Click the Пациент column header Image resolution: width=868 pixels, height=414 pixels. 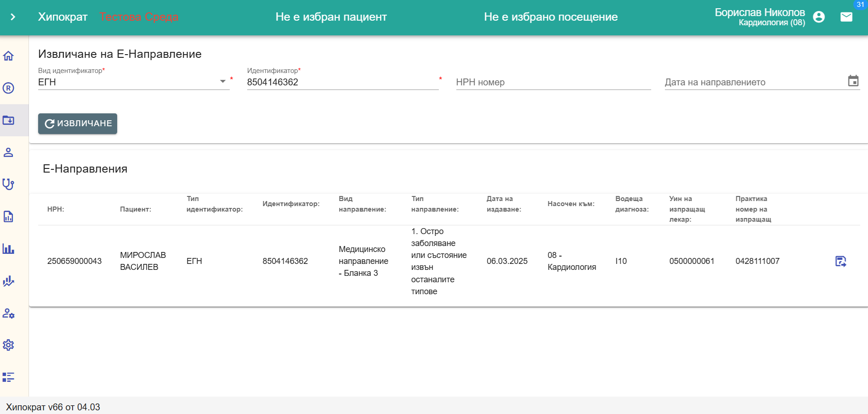(136, 209)
